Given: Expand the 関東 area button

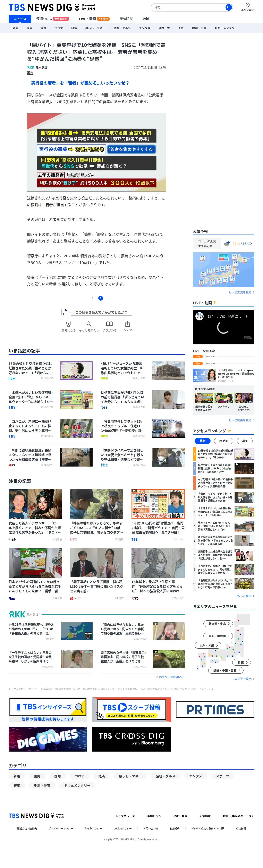Looking at the screenshot, I should click(242, 662).
